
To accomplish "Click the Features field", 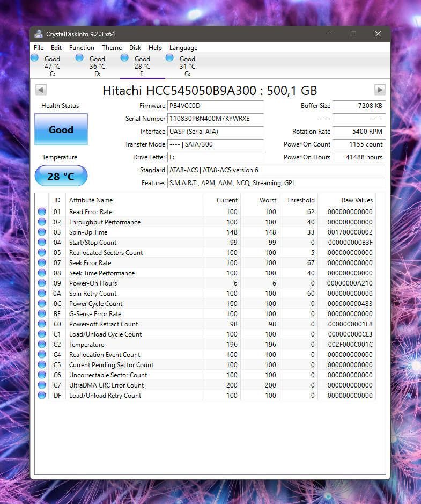I will click(x=277, y=183).
